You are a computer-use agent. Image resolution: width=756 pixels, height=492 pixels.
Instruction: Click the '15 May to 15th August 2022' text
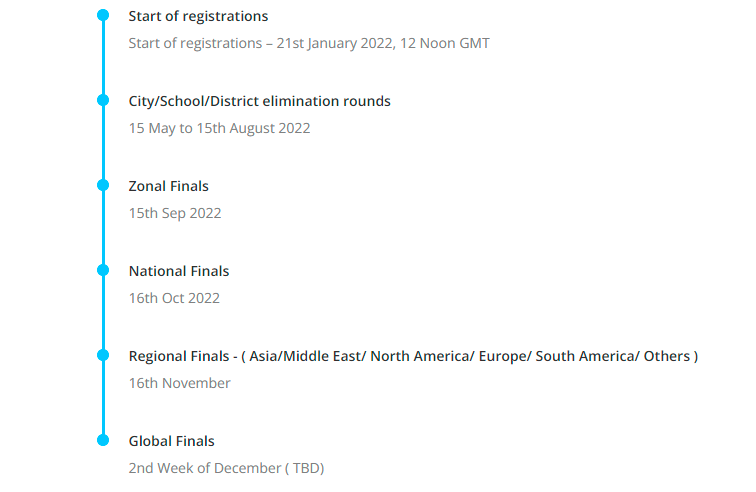219,128
